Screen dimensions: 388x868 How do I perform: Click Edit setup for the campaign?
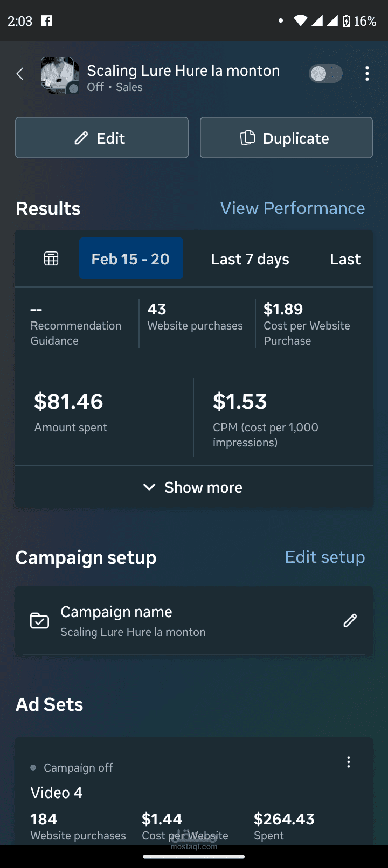point(325,557)
